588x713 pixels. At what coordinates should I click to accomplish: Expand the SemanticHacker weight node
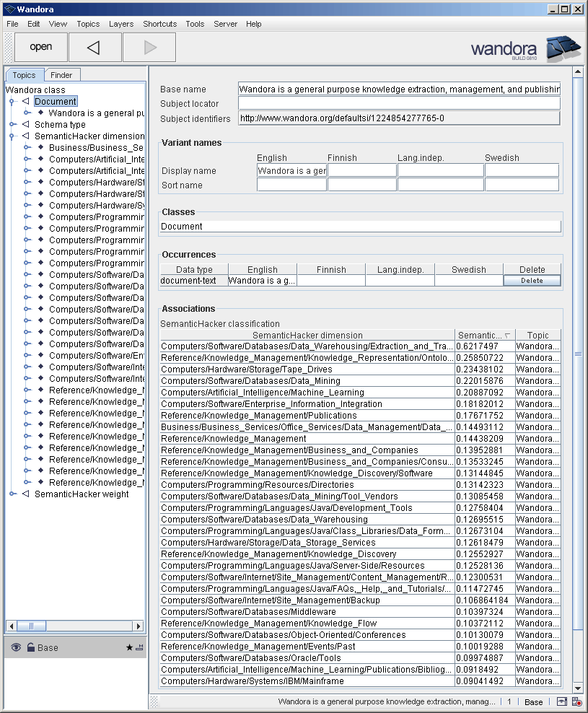[x=12, y=493]
